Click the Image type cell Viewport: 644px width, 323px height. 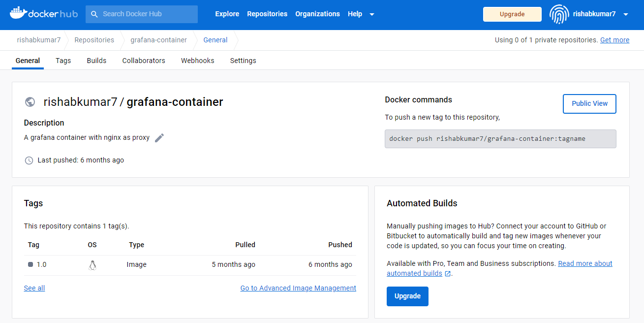tap(137, 264)
